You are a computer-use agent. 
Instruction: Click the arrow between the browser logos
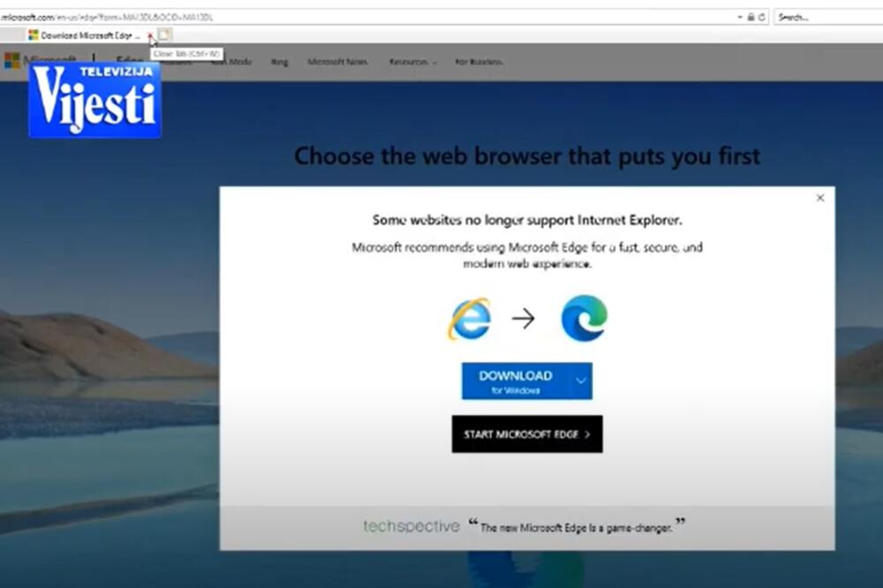[x=524, y=319]
